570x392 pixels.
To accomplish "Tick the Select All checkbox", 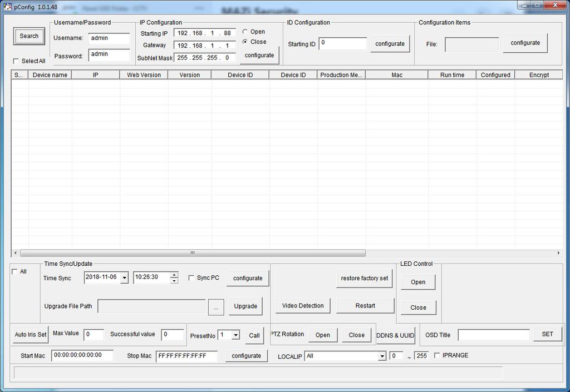I will point(16,61).
